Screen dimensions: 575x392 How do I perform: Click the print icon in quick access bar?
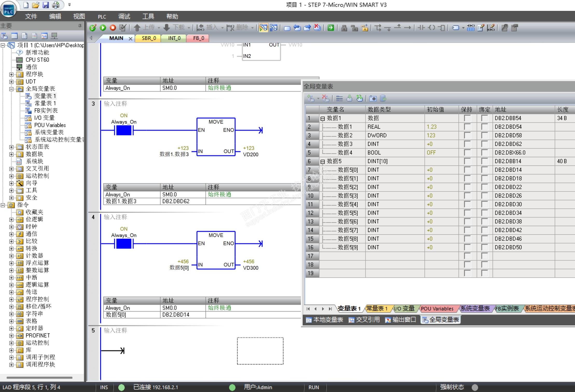[56, 5]
